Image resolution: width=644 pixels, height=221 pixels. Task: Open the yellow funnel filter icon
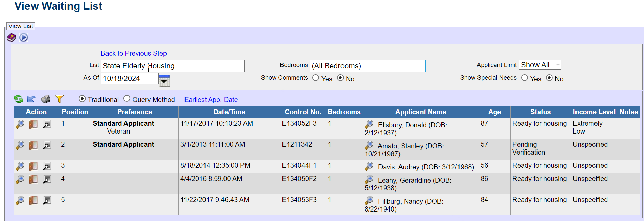pos(59,99)
